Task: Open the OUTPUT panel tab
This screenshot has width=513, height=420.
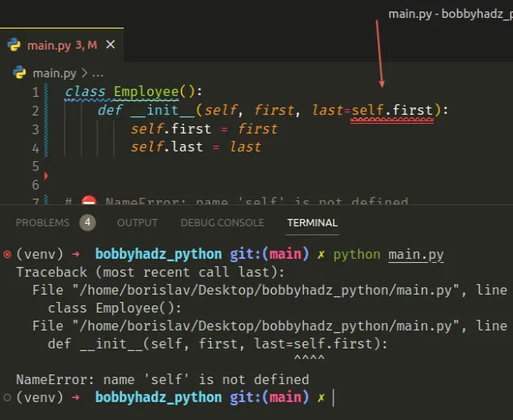Action: [x=138, y=222]
